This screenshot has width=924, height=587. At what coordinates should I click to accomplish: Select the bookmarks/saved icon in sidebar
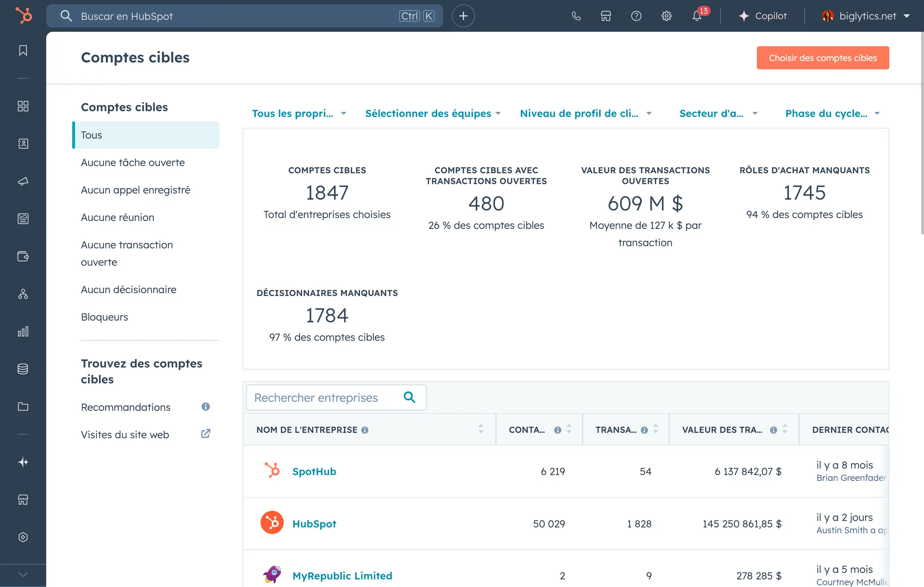point(23,51)
